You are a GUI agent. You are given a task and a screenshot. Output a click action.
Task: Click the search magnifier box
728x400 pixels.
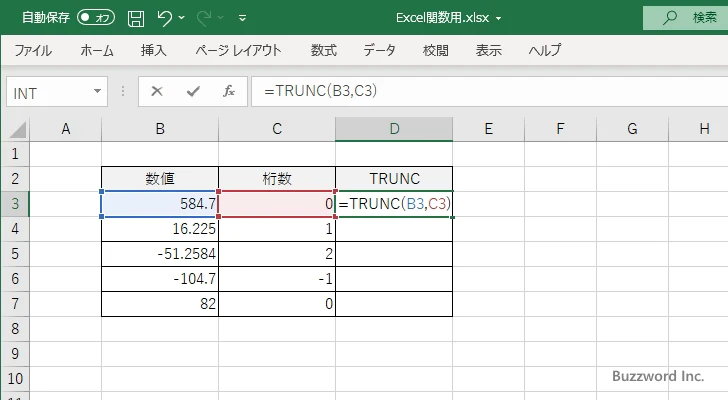click(684, 18)
